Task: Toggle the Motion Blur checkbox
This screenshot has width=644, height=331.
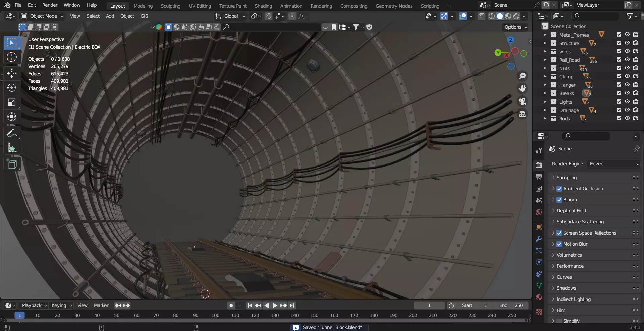Action: click(559, 244)
